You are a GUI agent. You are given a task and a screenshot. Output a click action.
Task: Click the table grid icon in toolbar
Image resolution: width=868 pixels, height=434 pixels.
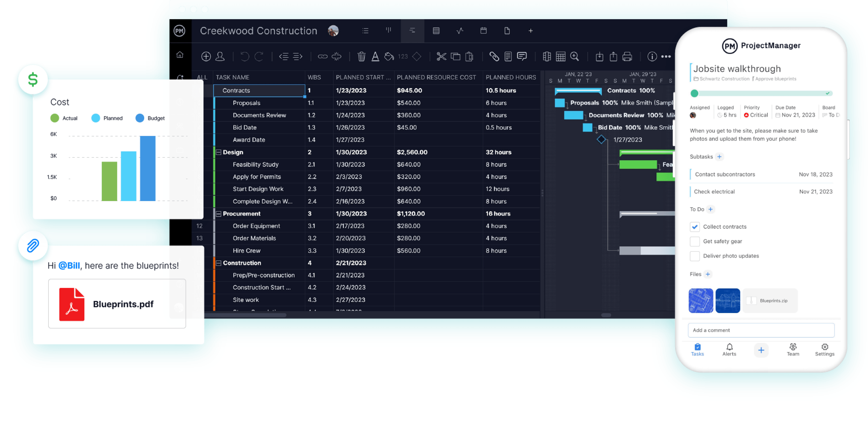pyautogui.click(x=561, y=56)
